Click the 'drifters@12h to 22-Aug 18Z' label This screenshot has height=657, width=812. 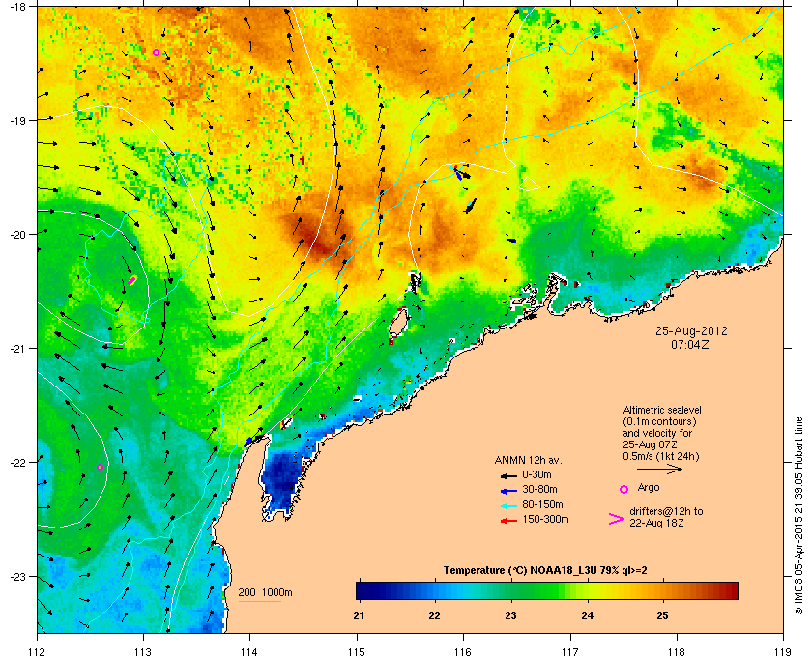pos(666,517)
